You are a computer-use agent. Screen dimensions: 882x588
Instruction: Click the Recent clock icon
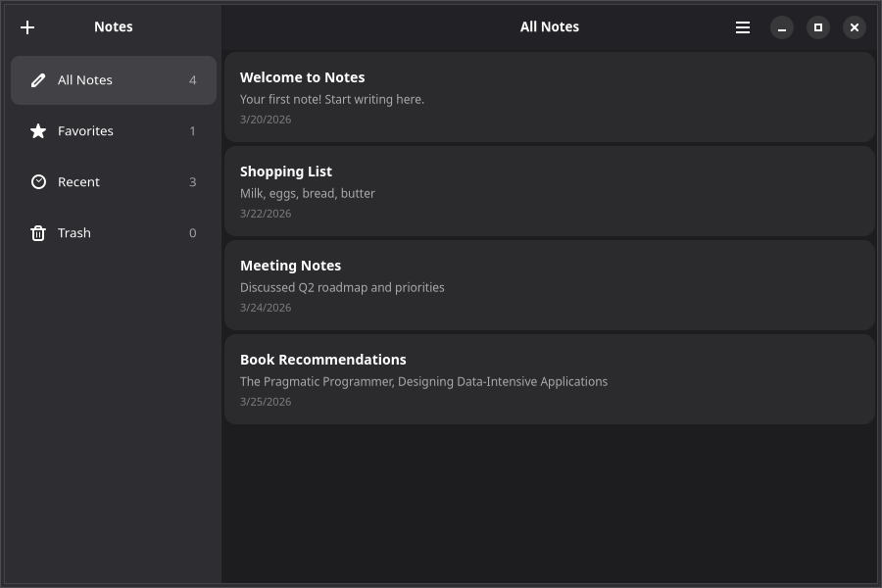[38, 182]
